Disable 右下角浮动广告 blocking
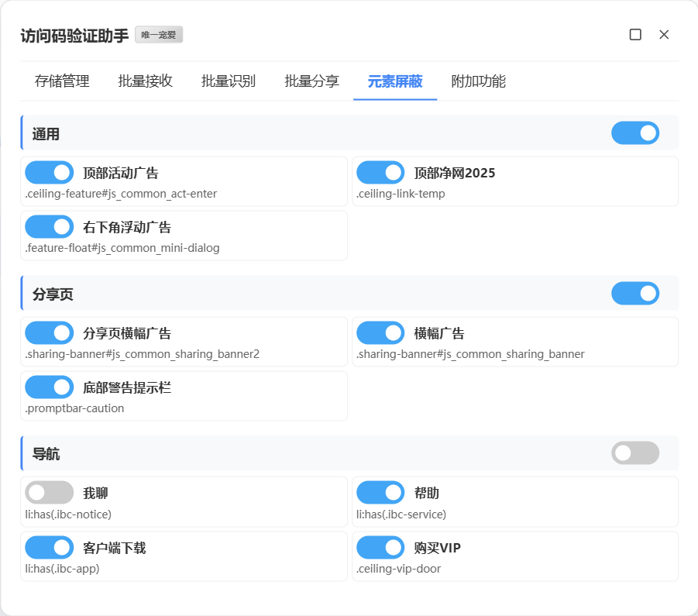698x616 pixels. [50, 227]
